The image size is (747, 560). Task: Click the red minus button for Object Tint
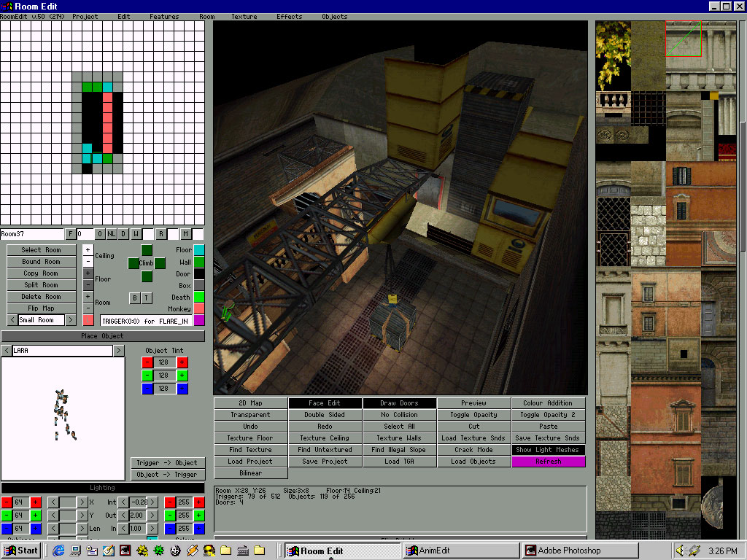pyautogui.click(x=147, y=362)
